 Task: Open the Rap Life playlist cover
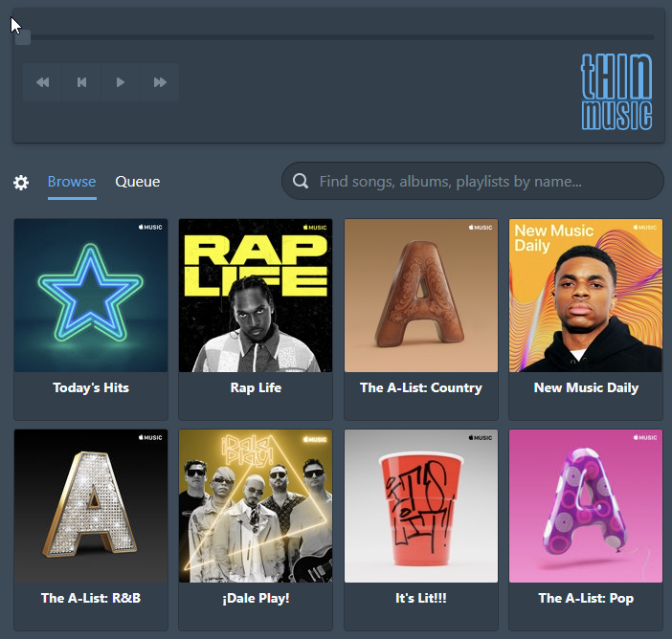pyautogui.click(x=256, y=296)
